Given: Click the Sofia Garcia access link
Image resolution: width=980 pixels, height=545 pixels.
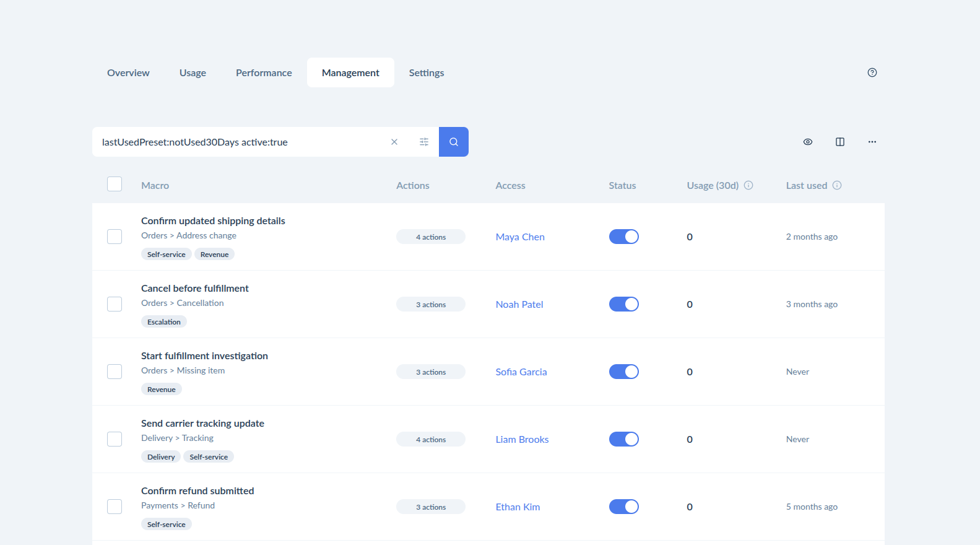Looking at the screenshot, I should tap(521, 372).
